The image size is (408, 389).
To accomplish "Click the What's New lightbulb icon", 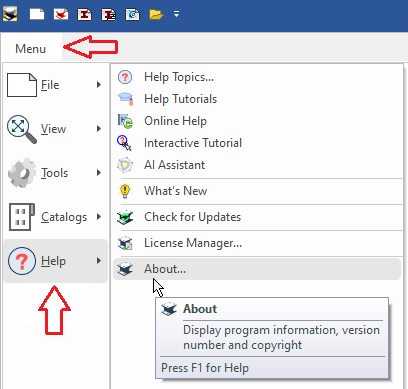I will coord(125,191).
